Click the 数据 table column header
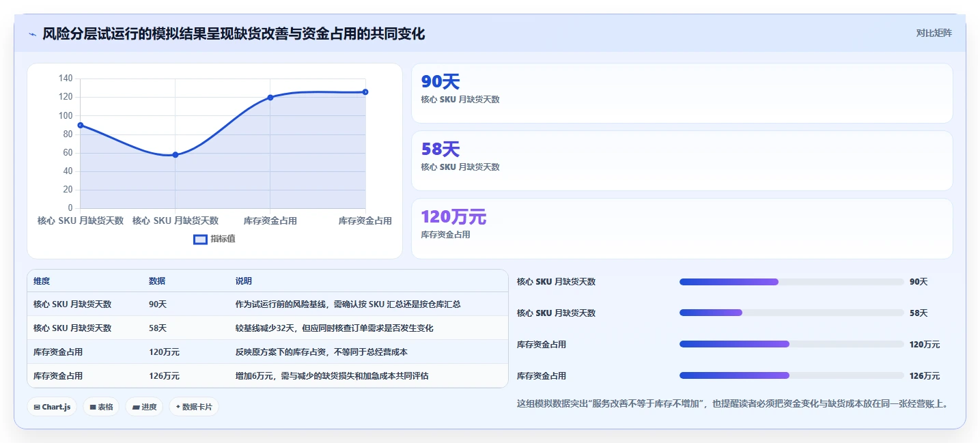980x443 pixels. (x=157, y=281)
